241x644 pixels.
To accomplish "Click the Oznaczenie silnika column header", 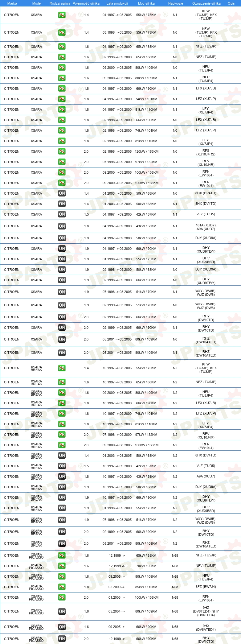I will pos(206,3).
